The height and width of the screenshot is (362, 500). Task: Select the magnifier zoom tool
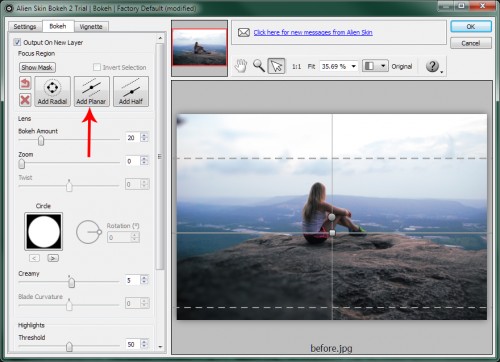[x=259, y=66]
